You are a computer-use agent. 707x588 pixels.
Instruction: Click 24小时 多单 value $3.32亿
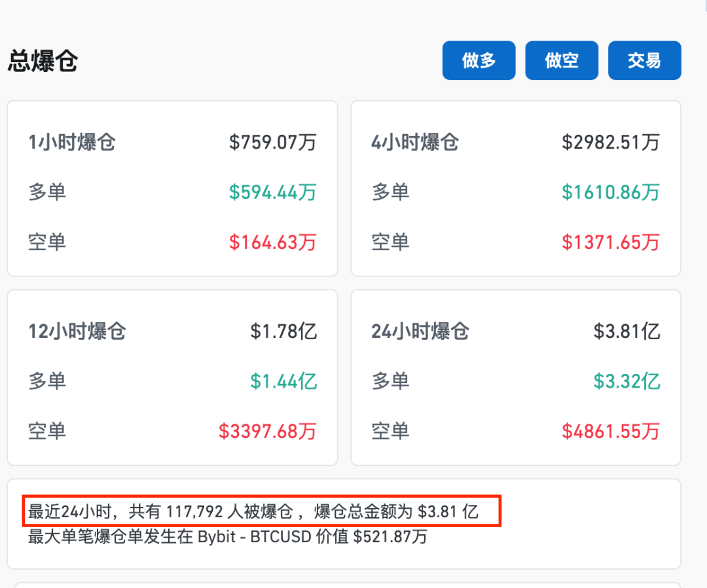click(x=626, y=382)
